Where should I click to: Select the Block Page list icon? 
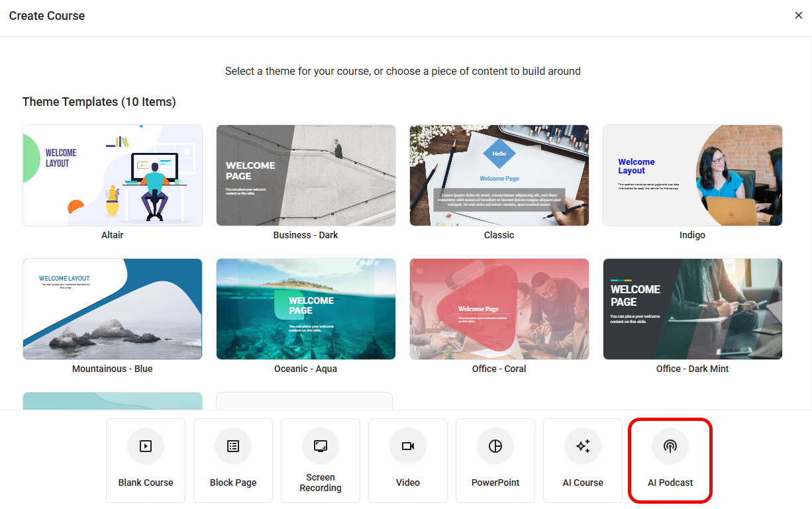(x=233, y=446)
